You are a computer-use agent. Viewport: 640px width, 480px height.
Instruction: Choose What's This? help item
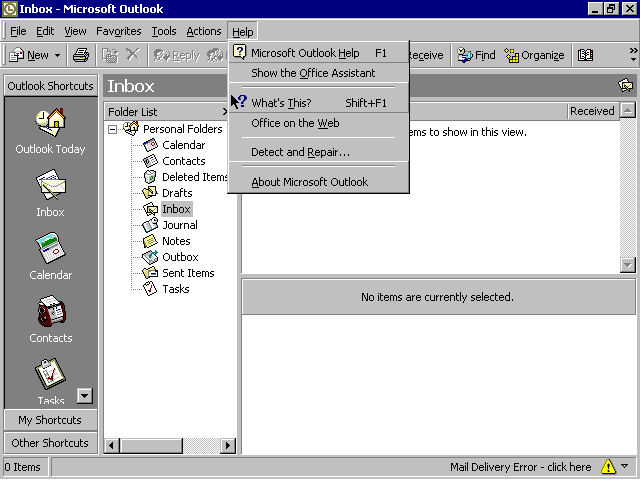[318, 103]
